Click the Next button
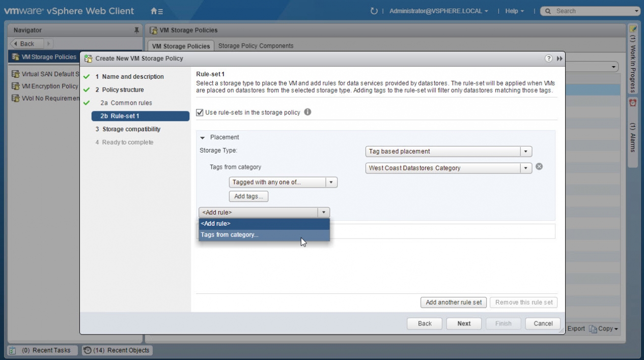Screen dimensions: 644x360 [x=464, y=323]
